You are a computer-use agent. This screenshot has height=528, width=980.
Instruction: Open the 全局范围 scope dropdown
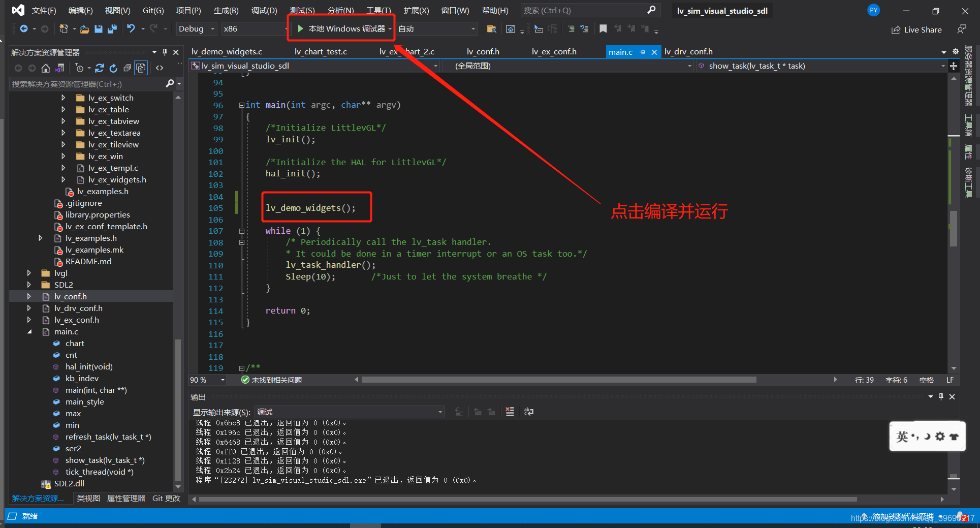point(568,66)
